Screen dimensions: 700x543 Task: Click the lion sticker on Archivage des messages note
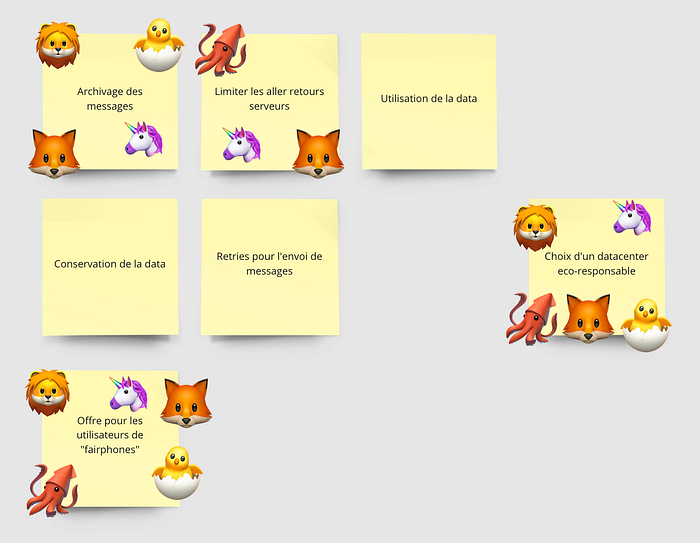[58, 45]
